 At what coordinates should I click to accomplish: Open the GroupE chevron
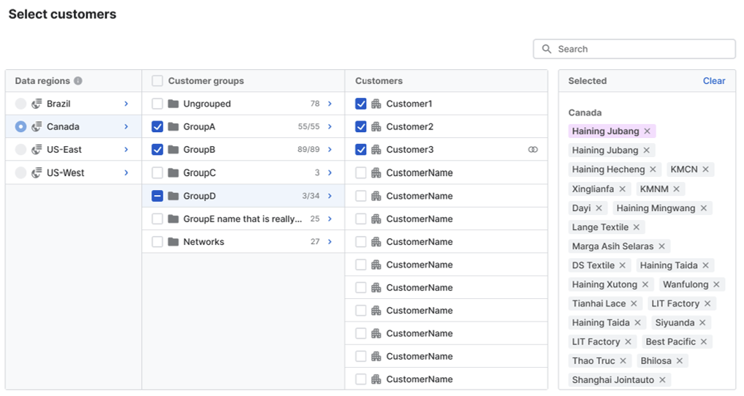coord(330,219)
